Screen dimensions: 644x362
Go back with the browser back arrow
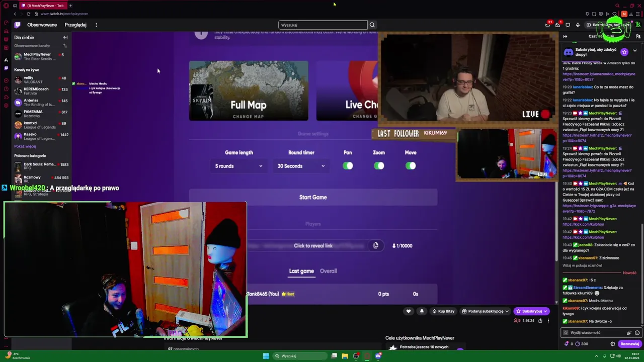click(x=15, y=14)
